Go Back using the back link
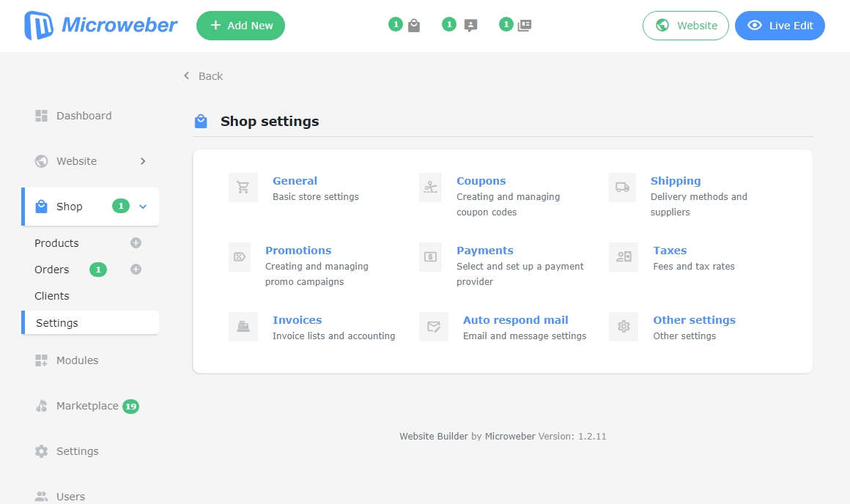Viewport: 850px width, 504px height. pyautogui.click(x=203, y=76)
